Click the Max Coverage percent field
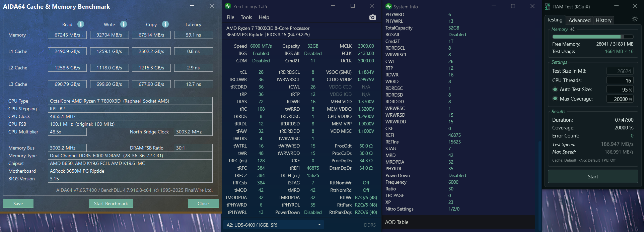The image size is (644, 232). coord(620,99)
